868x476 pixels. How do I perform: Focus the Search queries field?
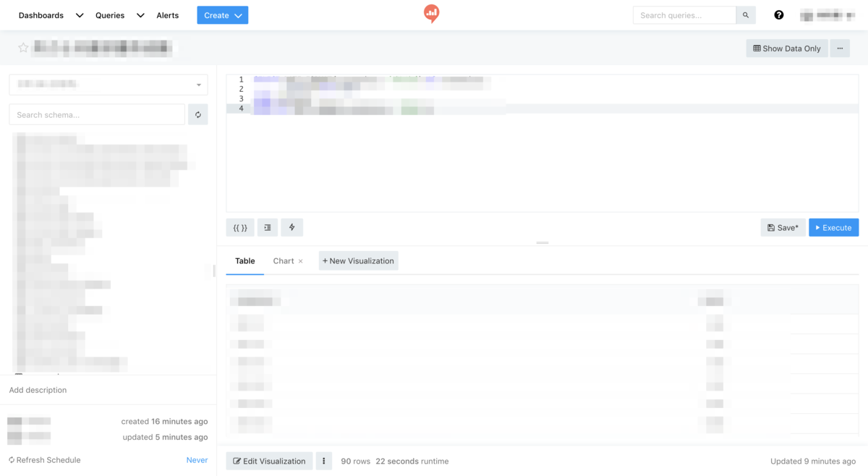[684, 15]
